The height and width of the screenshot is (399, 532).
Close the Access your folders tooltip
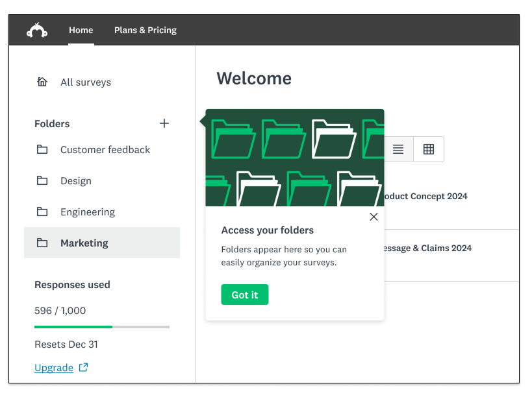tap(374, 217)
